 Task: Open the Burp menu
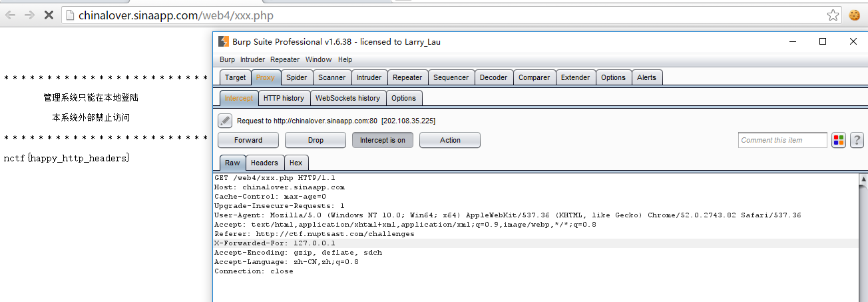point(228,59)
